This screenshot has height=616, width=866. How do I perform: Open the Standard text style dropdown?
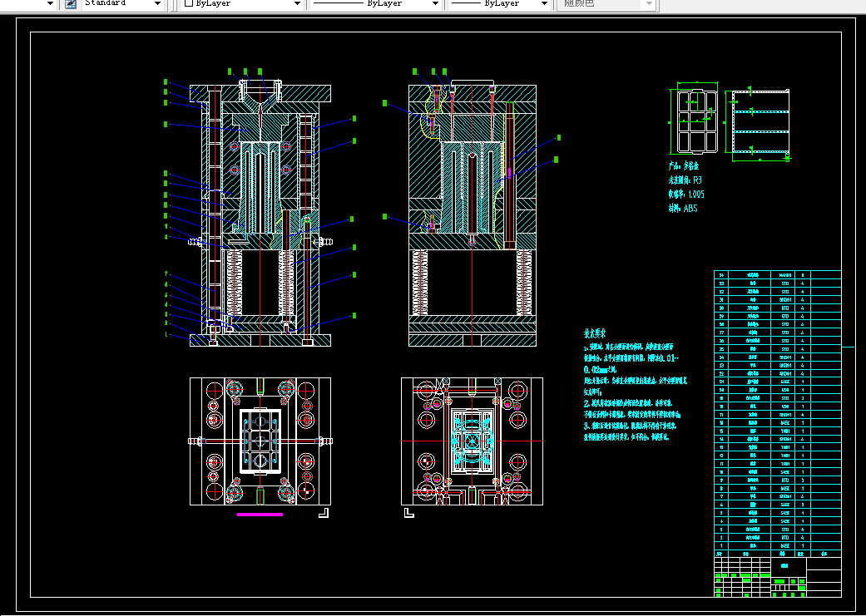pyautogui.click(x=123, y=4)
